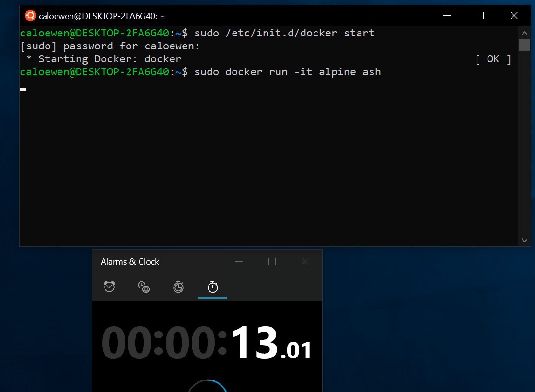
Task: Select the Stopwatch tab icon
Action: coord(213,287)
